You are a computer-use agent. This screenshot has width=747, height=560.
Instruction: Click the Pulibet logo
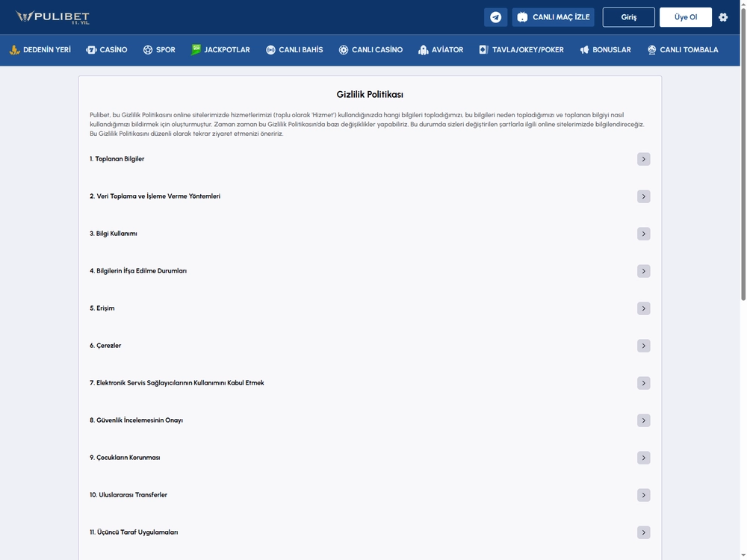click(x=52, y=17)
